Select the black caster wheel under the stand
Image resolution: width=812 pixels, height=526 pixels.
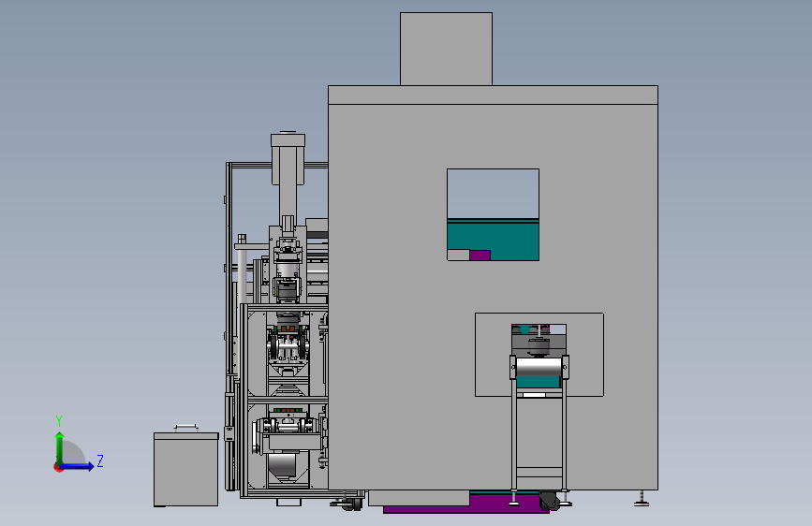click(548, 501)
